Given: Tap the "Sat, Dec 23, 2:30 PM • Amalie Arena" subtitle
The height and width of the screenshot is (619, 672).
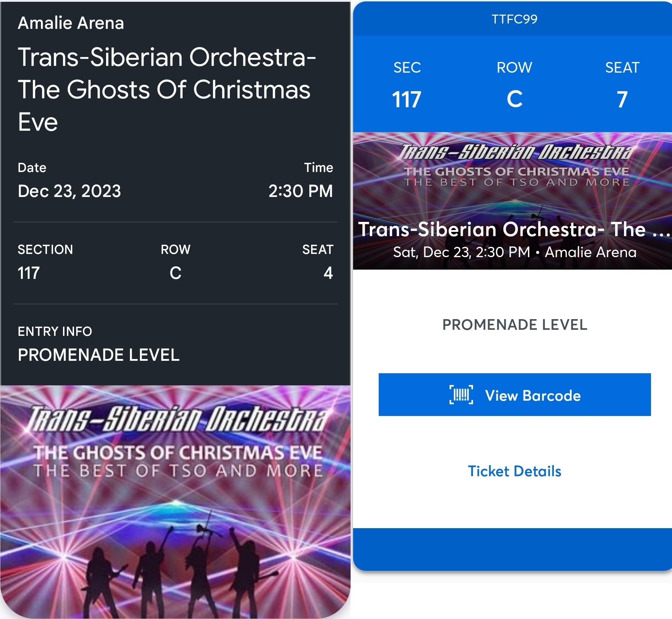Looking at the screenshot, I should coord(514,252).
